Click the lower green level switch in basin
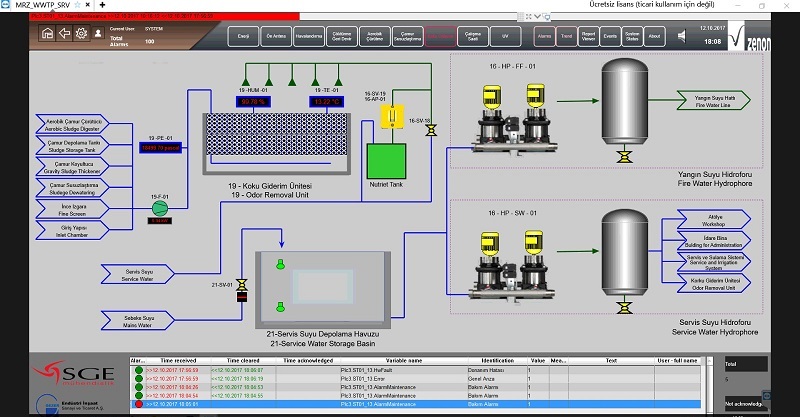800x417 pixels. pos(280,307)
